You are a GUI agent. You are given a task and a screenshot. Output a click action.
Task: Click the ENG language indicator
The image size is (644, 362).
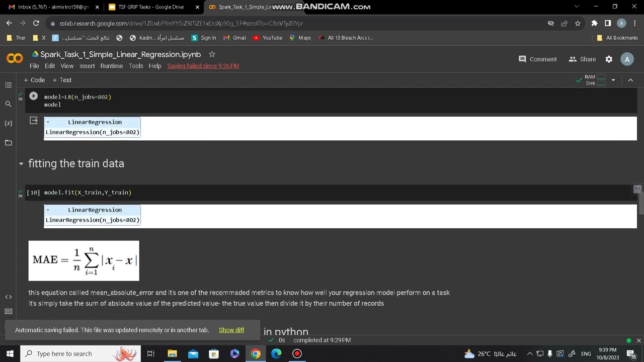click(x=586, y=353)
